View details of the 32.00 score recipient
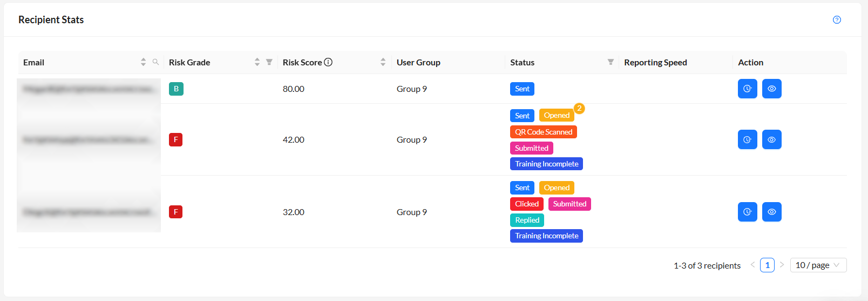The width and height of the screenshot is (868, 301). pos(771,212)
